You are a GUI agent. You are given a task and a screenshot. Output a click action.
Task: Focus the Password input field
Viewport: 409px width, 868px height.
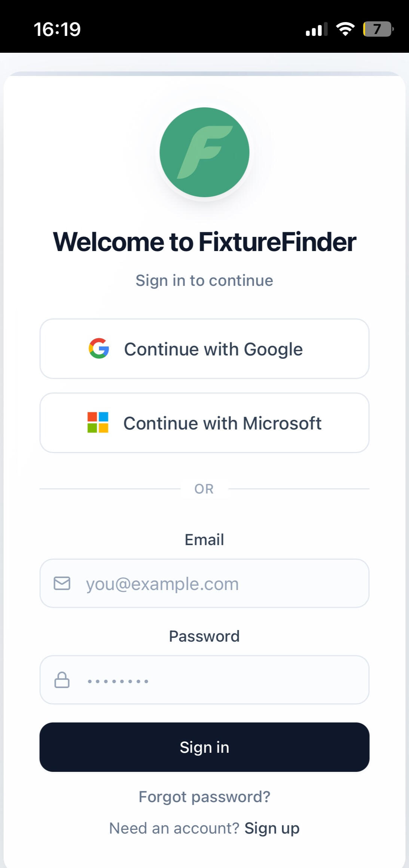tap(217, 680)
